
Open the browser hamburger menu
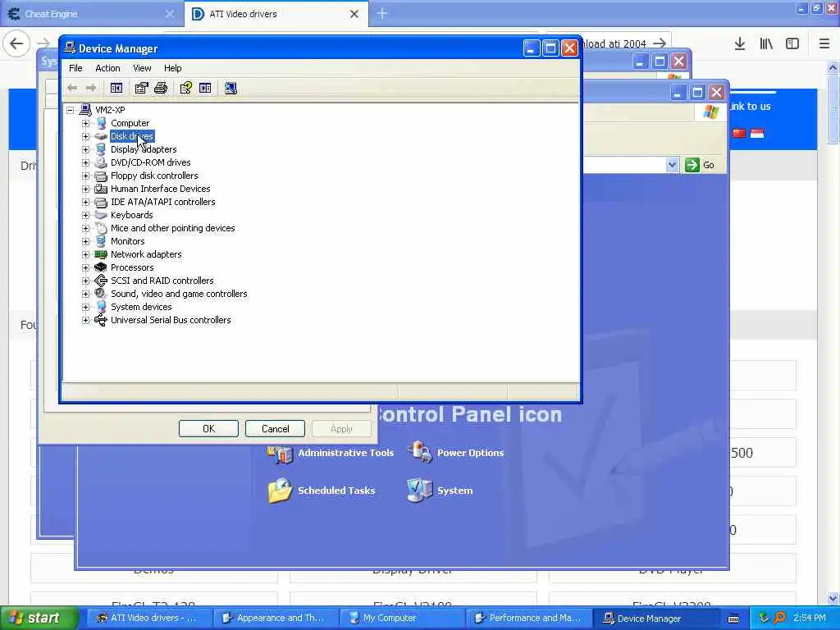(x=824, y=44)
